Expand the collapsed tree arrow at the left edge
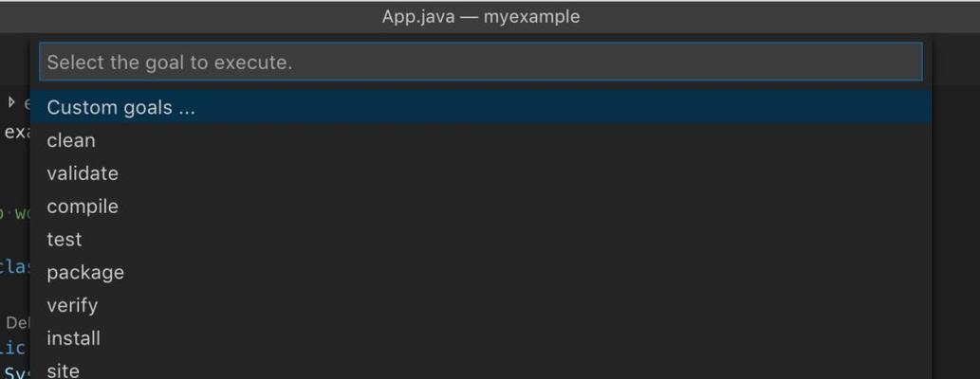980x379 pixels. [11, 101]
